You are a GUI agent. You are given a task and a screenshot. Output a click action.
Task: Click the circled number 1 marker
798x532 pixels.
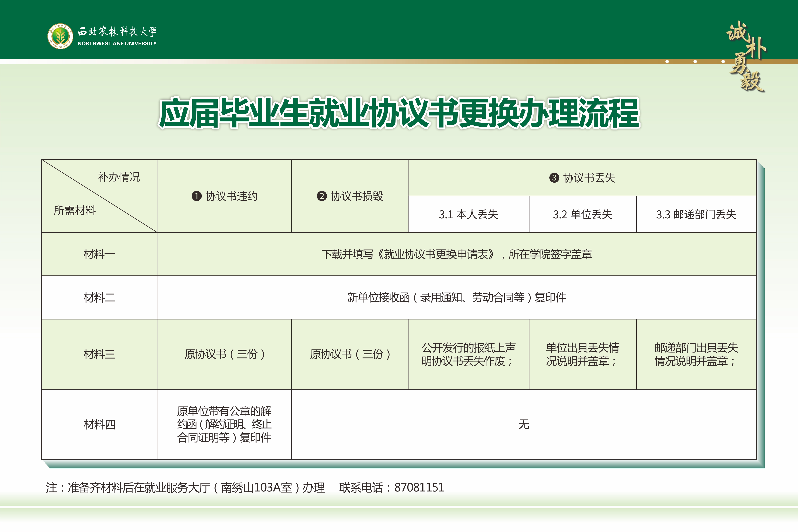click(x=196, y=196)
